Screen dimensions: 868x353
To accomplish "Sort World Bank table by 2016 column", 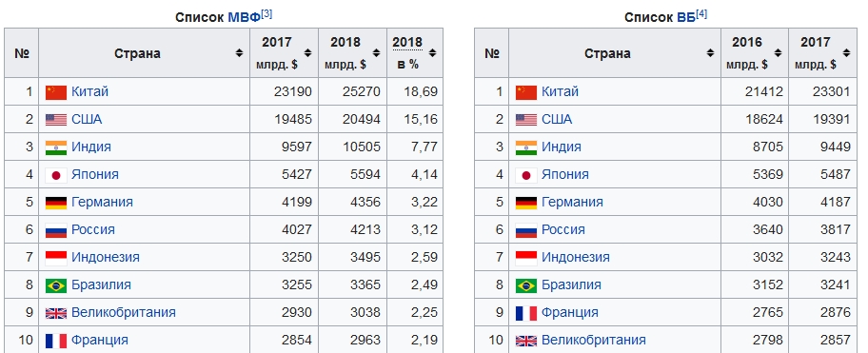I will click(x=778, y=53).
